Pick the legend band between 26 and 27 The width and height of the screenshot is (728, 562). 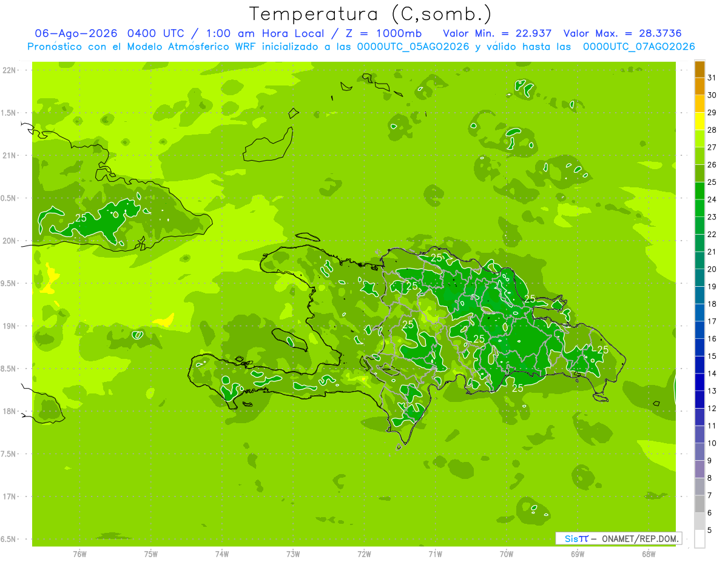tap(699, 156)
